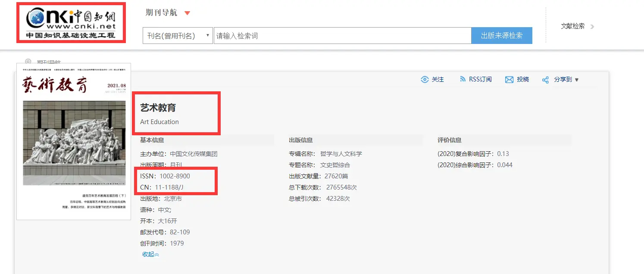Click the envelope icon for 投稿

point(509,80)
